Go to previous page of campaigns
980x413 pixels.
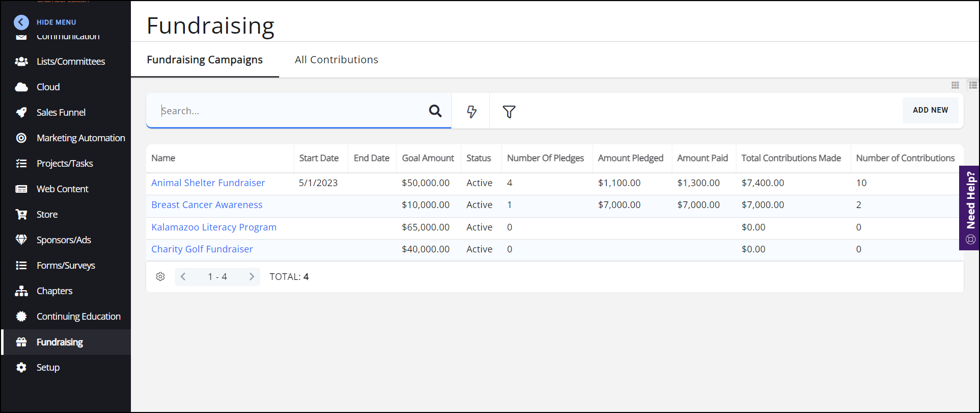click(183, 276)
